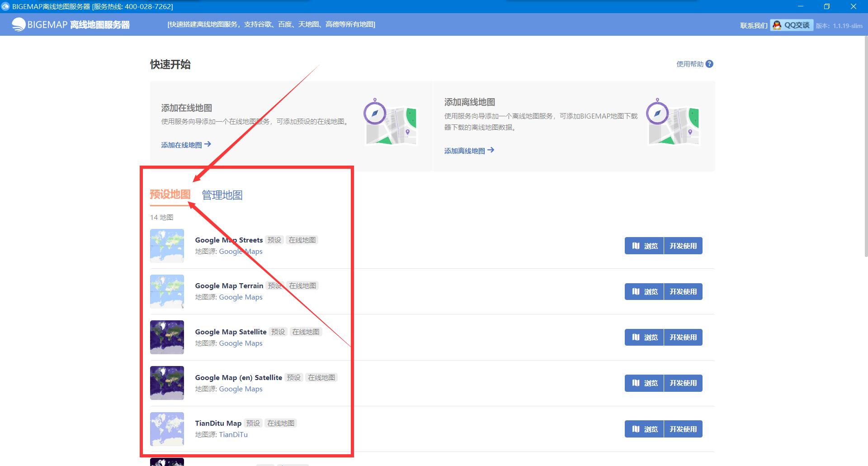Click the Google Map Satellite title
This screenshot has height=466, width=868.
(231, 332)
